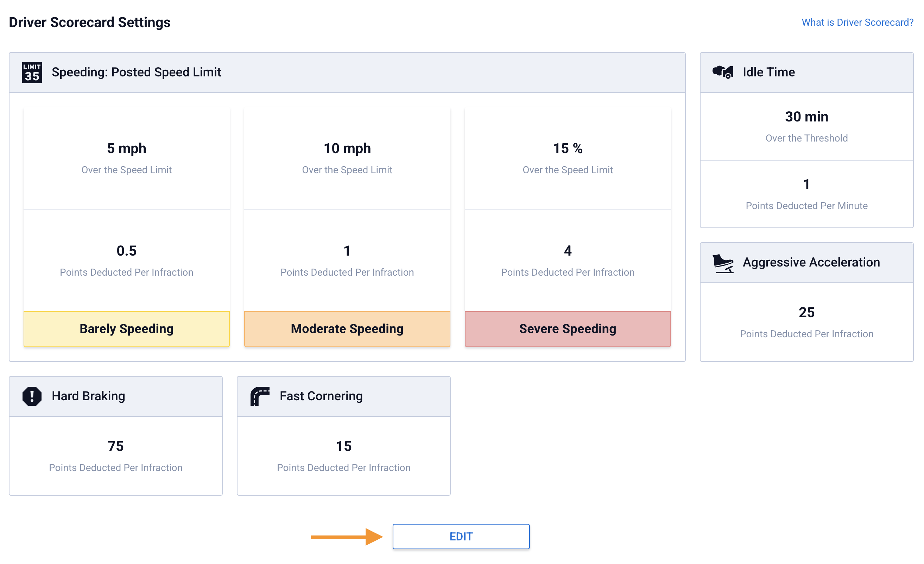
Task: Click the speed limit 35 sign icon
Action: tap(32, 73)
